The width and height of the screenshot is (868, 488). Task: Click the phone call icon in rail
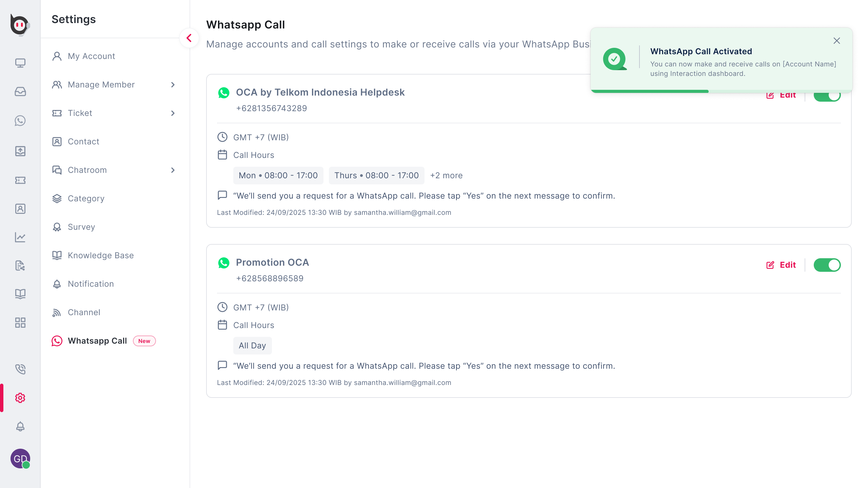(20, 369)
